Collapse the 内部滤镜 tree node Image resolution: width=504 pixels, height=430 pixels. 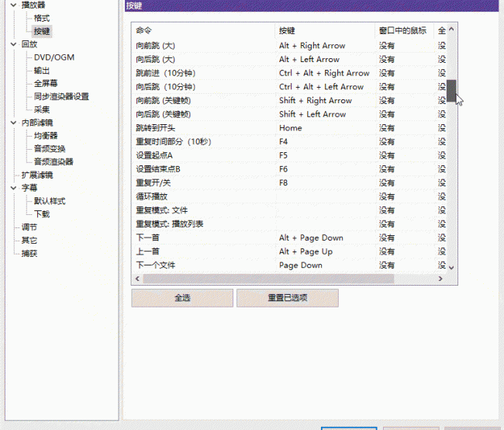[13, 123]
